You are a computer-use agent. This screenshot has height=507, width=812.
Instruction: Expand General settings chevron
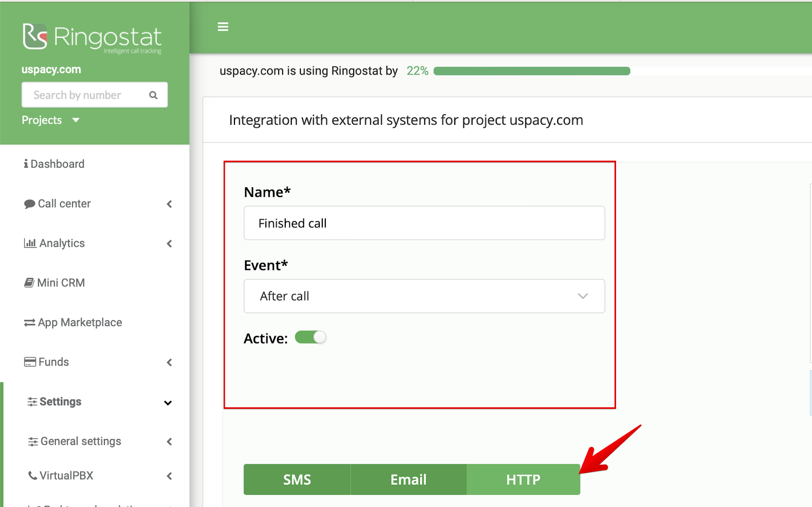[x=169, y=442]
